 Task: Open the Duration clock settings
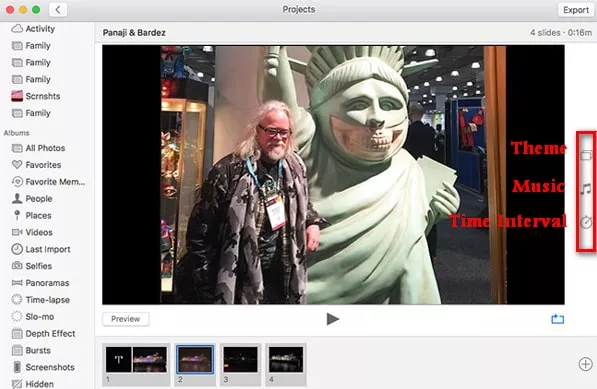tap(586, 222)
